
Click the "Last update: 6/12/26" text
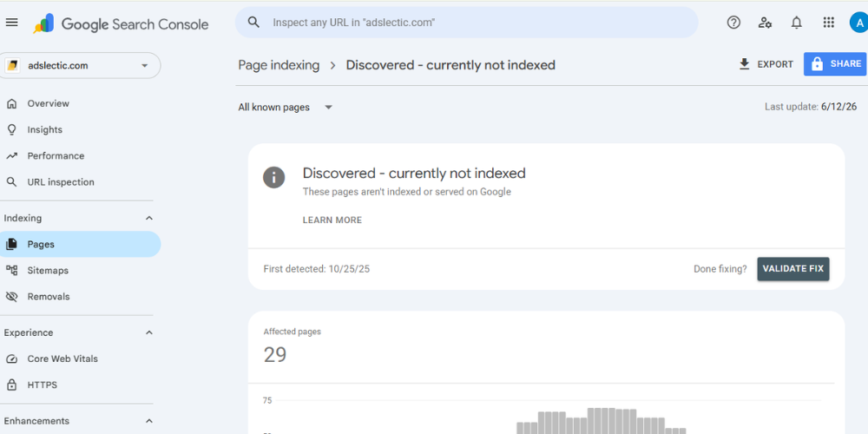pos(811,107)
